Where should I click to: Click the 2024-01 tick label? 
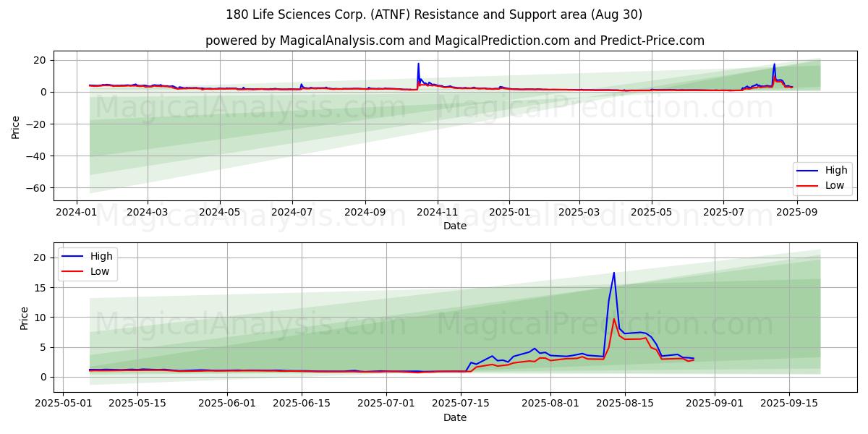pyautogui.click(x=77, y=213)
